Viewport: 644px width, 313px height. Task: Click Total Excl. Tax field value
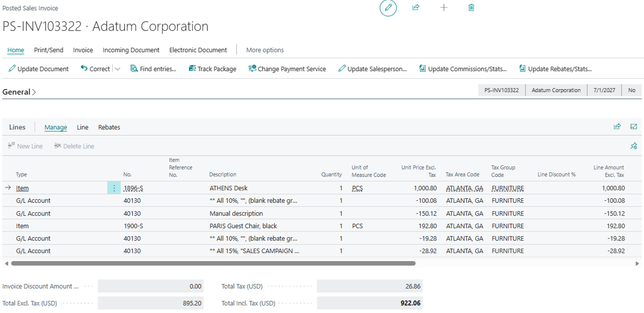[150, 303]
